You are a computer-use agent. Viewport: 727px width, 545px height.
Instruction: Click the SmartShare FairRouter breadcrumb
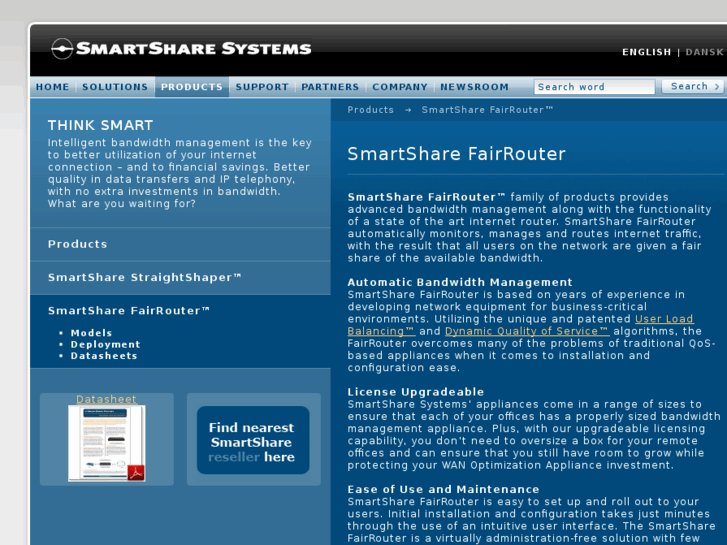tap(487, 110)
